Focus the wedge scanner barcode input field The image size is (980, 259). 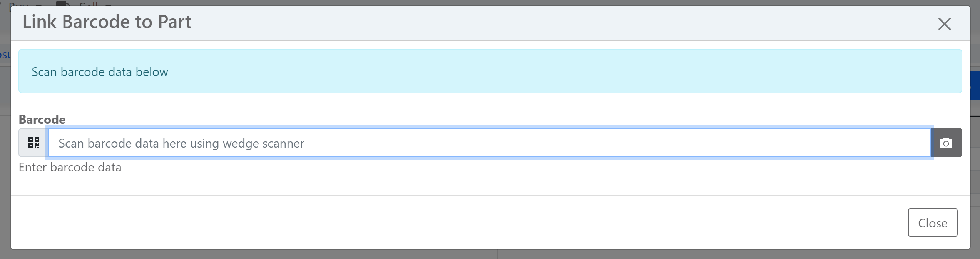[x=489, y=143]
